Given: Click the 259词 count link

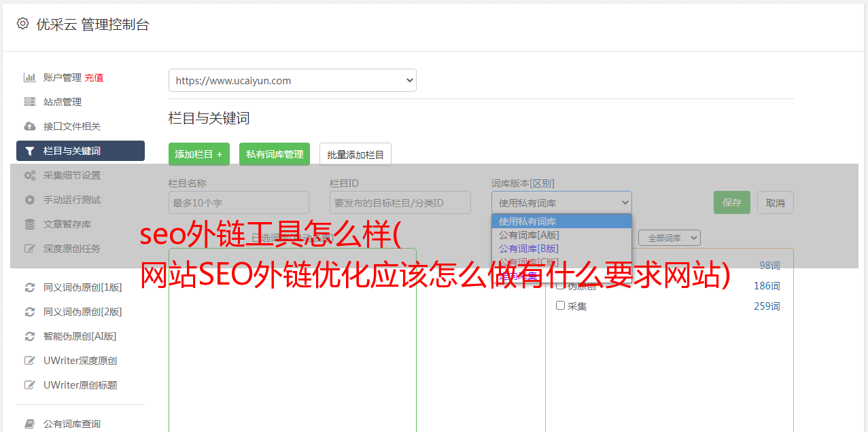Looking at the screenshot, I should pyautogui.click(x=767, y=306).
